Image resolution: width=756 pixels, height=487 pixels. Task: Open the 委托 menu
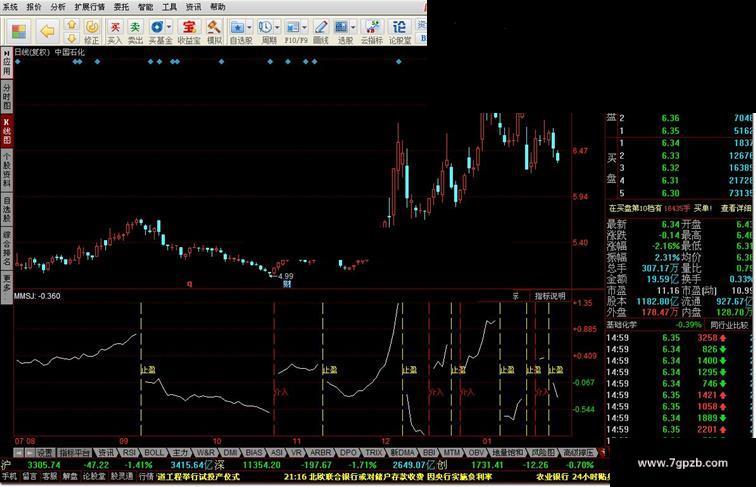(122, 7)
